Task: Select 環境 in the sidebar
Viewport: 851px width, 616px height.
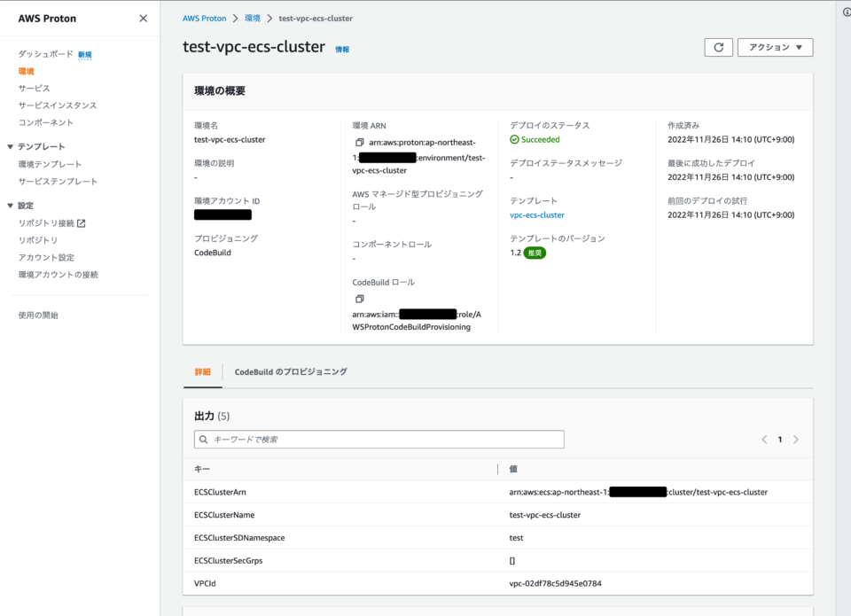Action: click(x=26, y=71)
